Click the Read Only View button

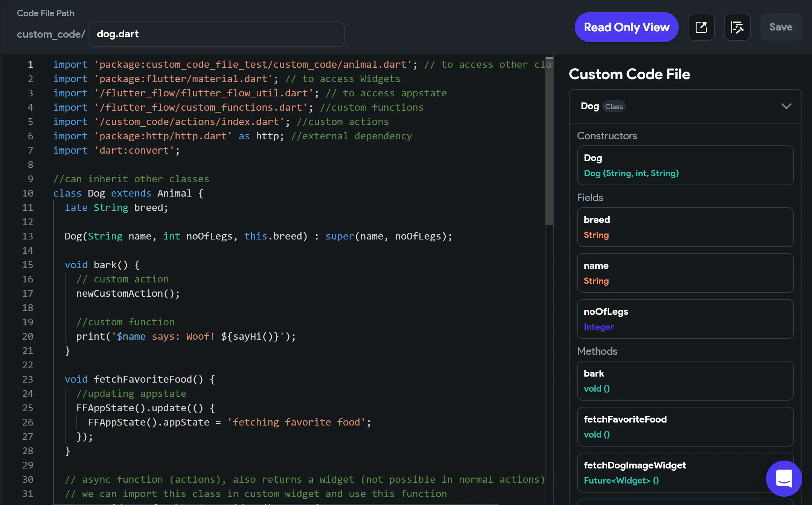point(626,27)
